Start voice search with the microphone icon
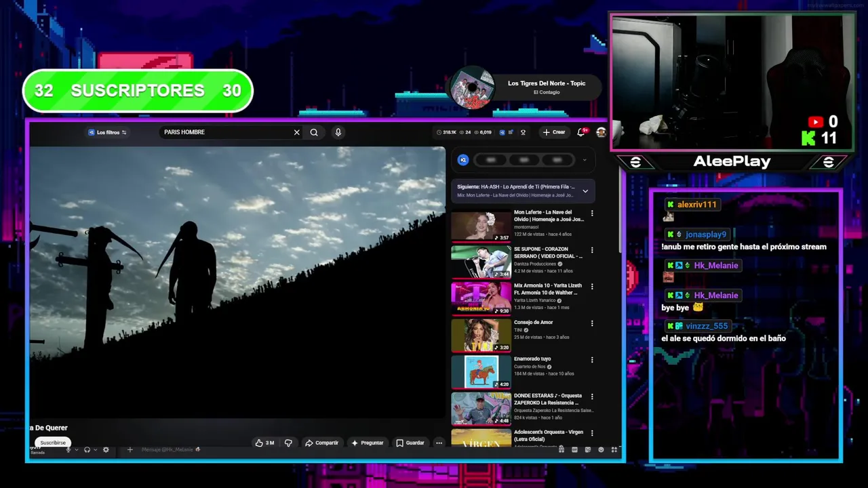The height and width of the screenshot is (488, 868). tap(338, 132)
